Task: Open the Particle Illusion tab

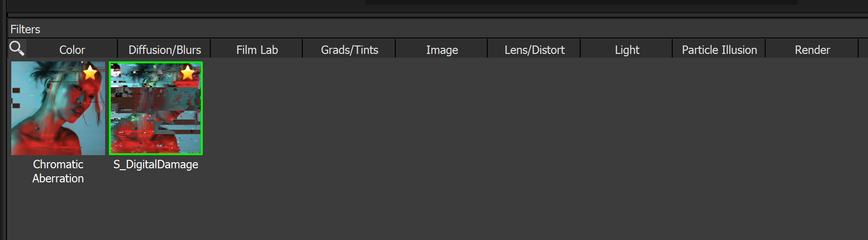Action: [x=719, y=50]
